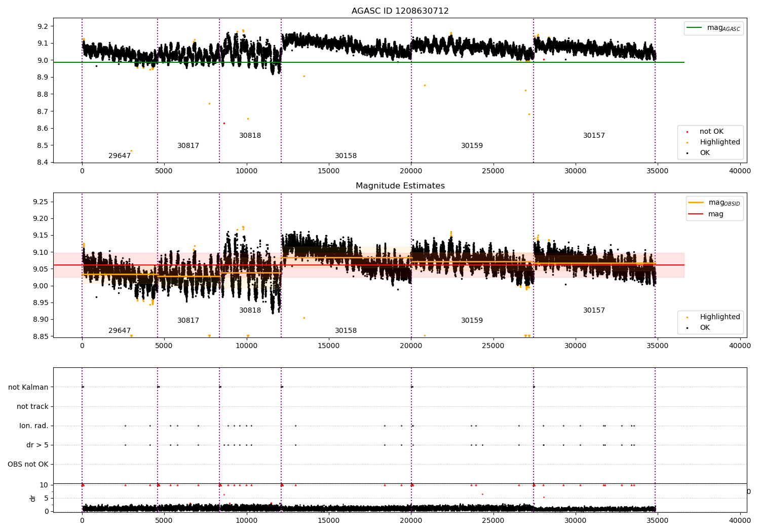Click the dr axis tick label 10

pos(44,485)
